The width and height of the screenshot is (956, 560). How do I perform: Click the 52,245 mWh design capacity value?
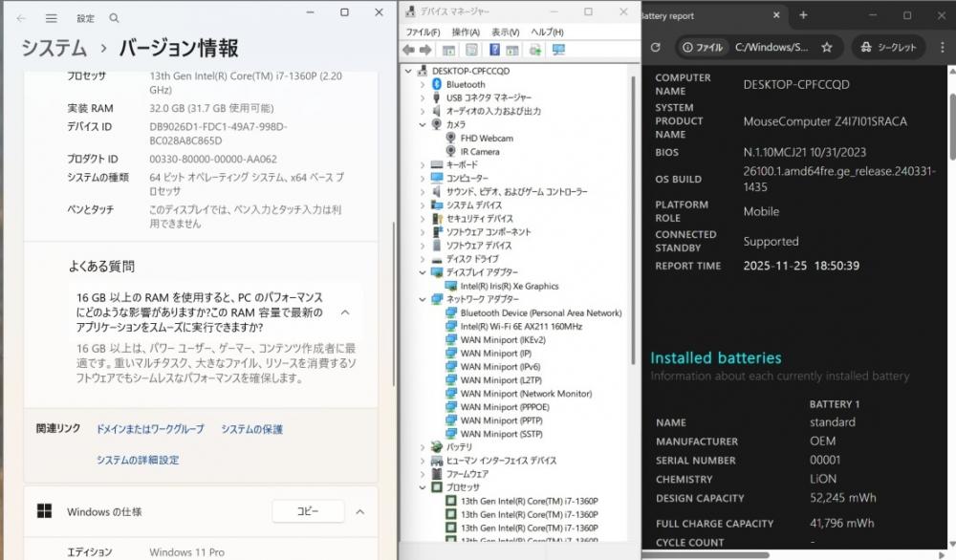pyautogui.click(x=842, y=498)
